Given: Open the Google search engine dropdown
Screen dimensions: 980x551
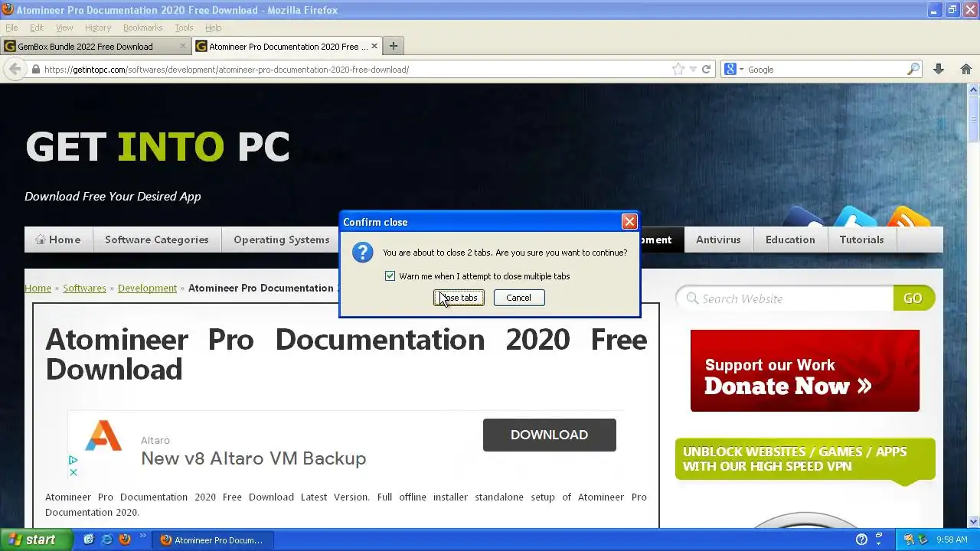Looking at the screenshot, I should coord(733,69).
